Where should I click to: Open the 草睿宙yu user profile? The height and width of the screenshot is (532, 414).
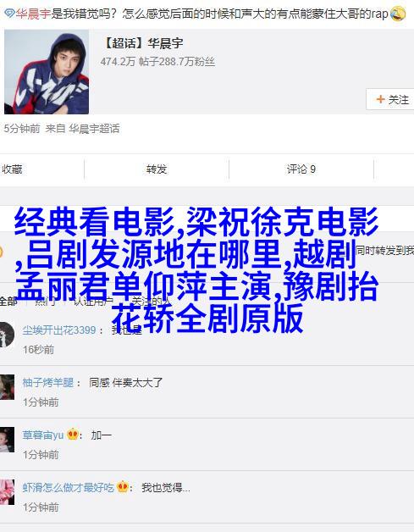(42, 435)
